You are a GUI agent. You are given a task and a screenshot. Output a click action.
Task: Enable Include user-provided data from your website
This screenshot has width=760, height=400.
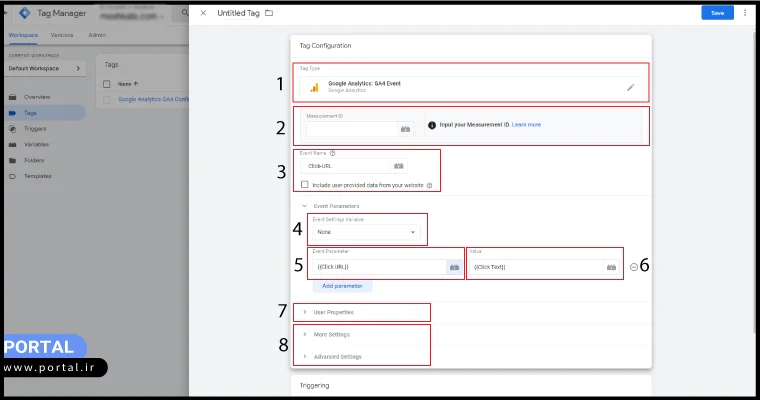pos(305,185)
